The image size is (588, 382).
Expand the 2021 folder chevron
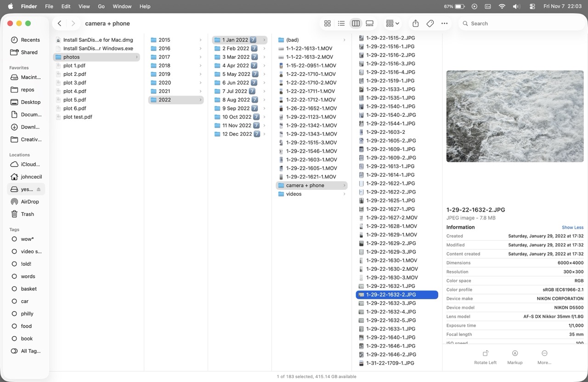point(200,91)
